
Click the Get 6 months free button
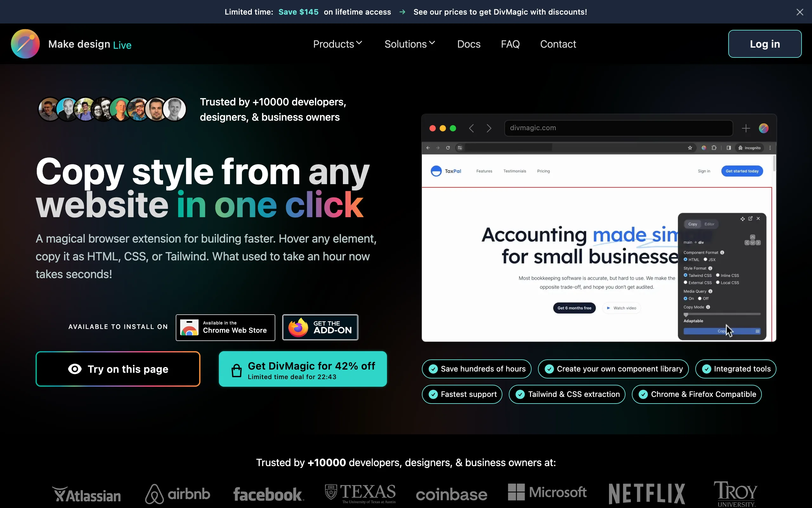[574, 308]
